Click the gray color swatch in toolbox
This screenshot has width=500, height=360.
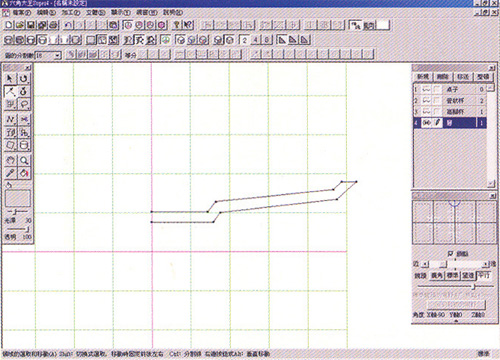coord(18,198)
